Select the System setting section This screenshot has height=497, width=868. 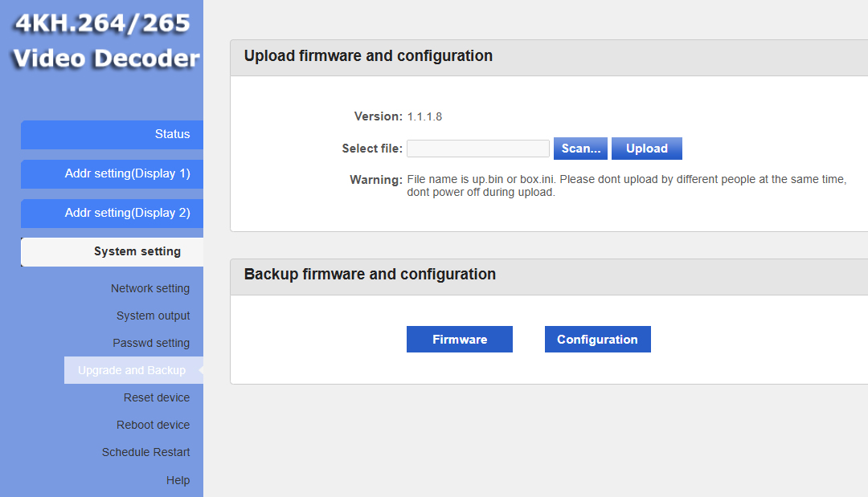click(x=112, y=251)
